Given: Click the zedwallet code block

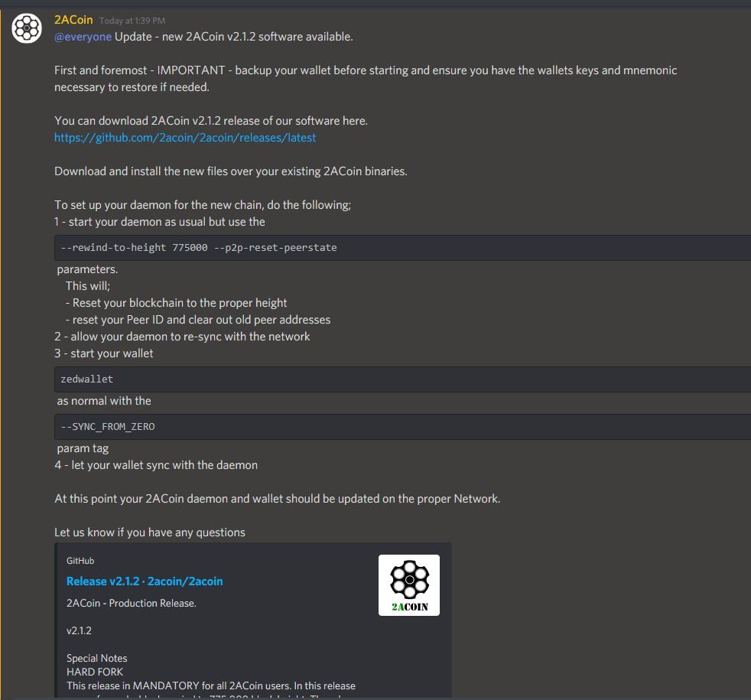Looking at the screenshot, I should (x=402, y=379).
